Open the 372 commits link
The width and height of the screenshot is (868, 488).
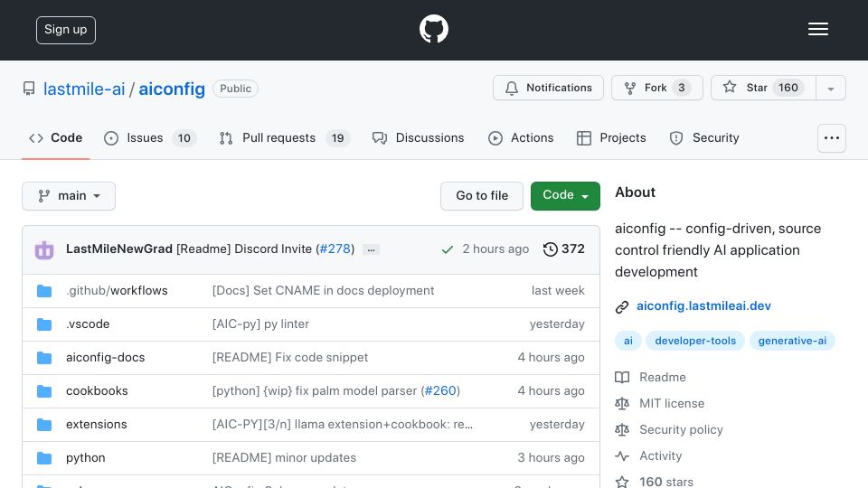tap(563, 249)
